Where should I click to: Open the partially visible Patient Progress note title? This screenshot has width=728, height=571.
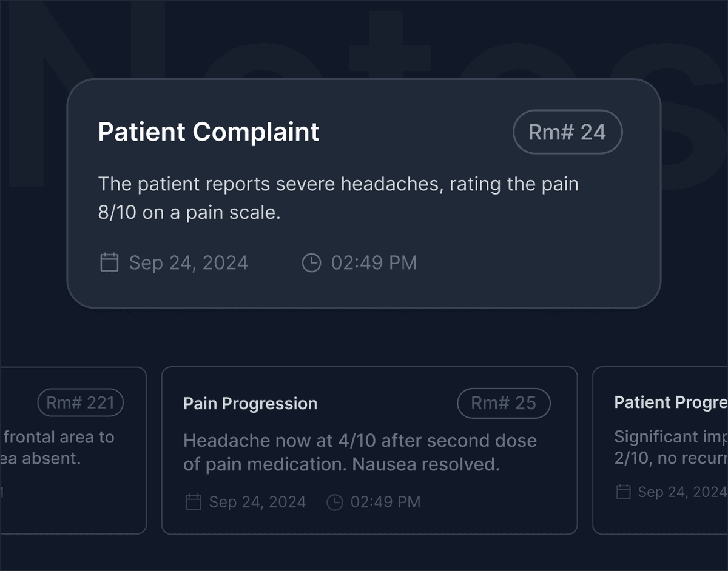point(670,402)
